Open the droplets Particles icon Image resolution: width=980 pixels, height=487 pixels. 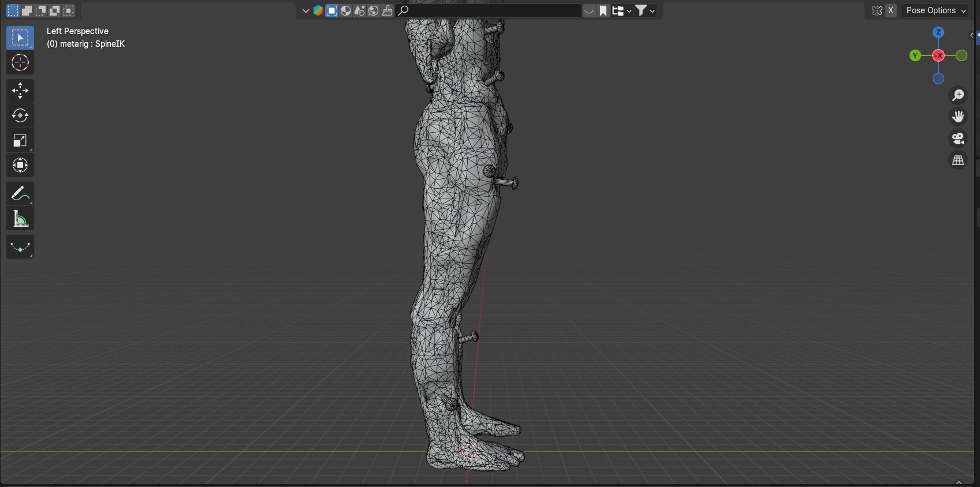359,10
